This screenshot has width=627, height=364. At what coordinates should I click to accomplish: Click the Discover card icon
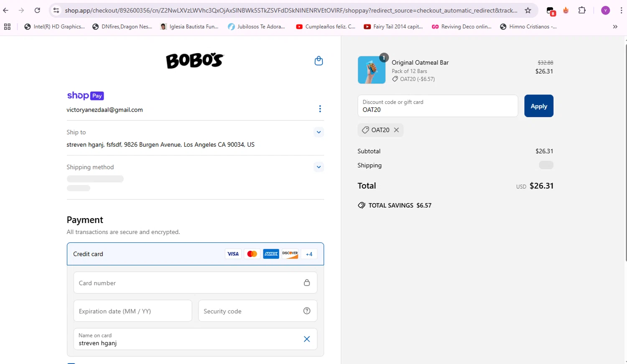click(x=290, y=254)
